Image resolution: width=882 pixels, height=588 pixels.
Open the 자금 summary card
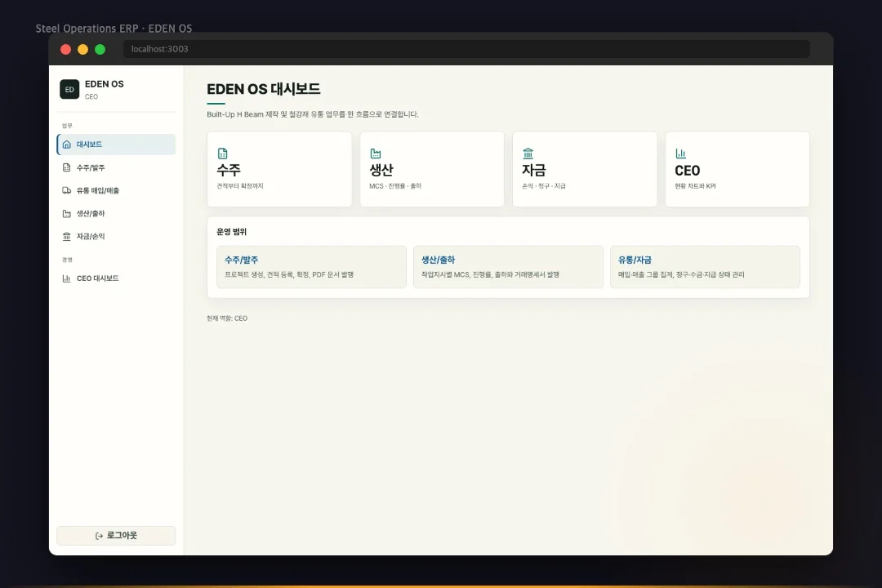[585, 169]
